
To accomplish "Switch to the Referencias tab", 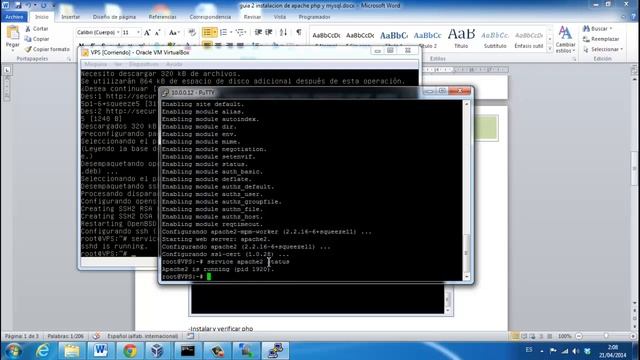I will point(162,17).
